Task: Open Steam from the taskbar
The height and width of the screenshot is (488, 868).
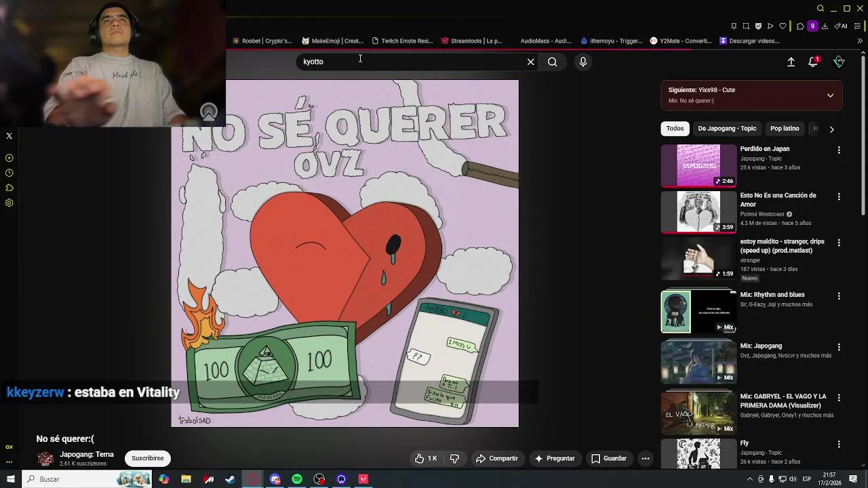Action: (x=231, y=479)
